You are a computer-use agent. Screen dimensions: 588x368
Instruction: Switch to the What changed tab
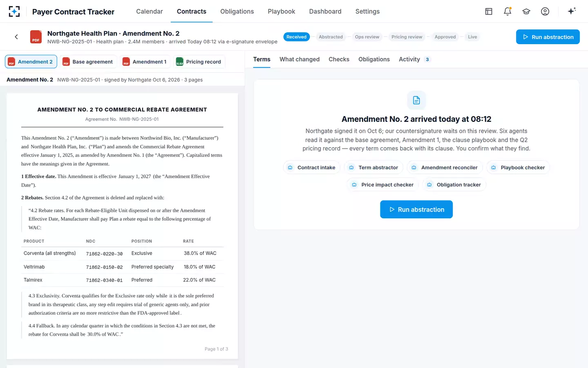coord(300,59)
